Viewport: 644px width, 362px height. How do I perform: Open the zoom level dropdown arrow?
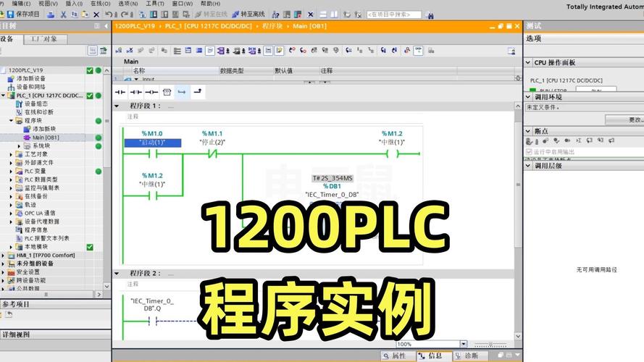[464, 344]
